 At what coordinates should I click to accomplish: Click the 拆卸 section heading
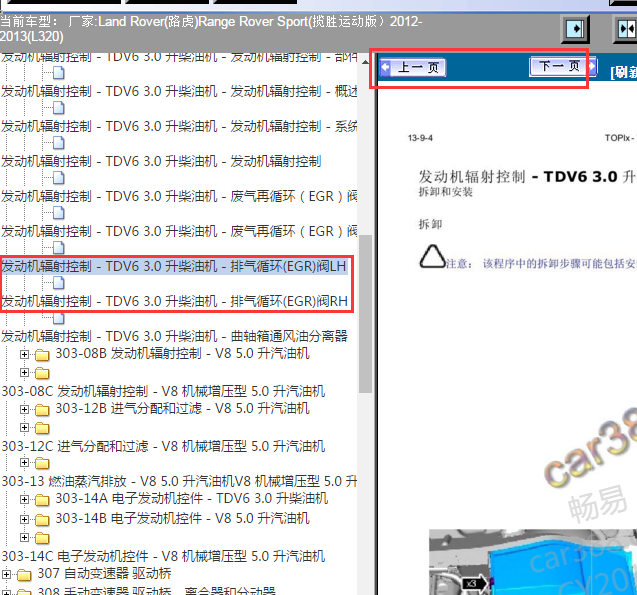(430, 224)
